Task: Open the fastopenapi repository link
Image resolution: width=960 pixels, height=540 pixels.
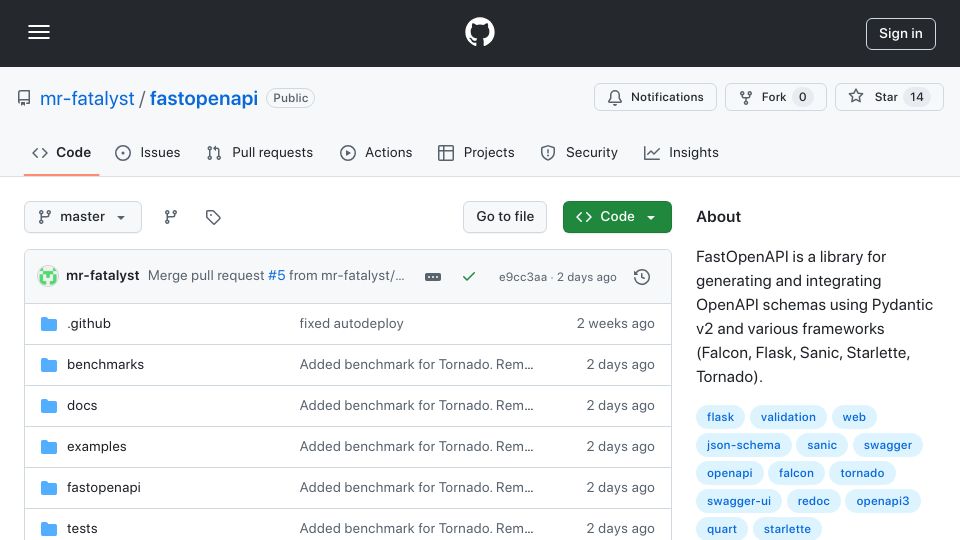Action: pyautogui.click(x=204, y=99)
